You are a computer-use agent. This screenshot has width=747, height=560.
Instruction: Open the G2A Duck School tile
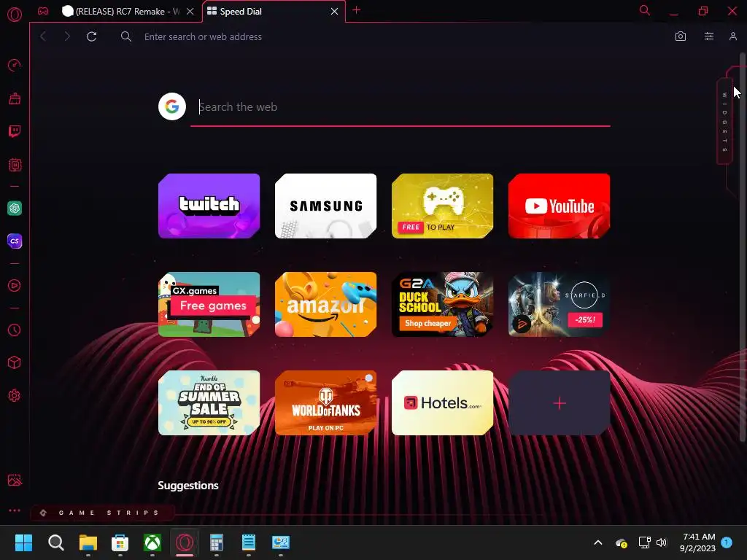pyautogui.click(x=443, y=304)
